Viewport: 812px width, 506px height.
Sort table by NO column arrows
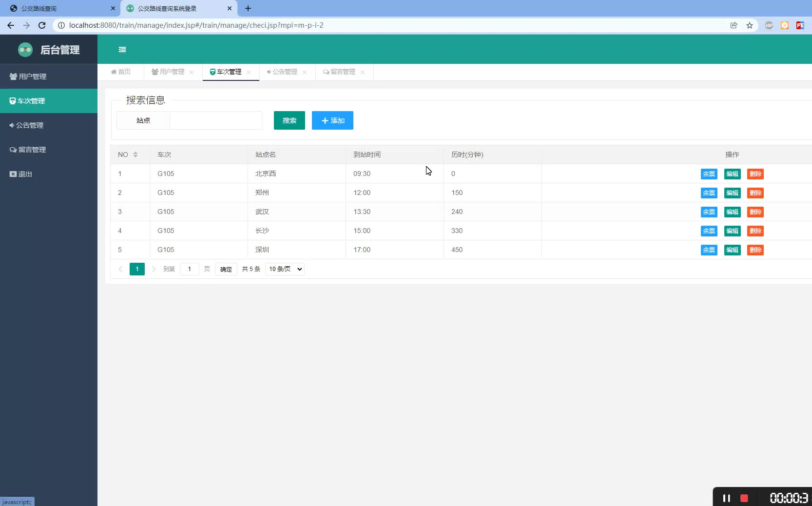pos(135,155)
